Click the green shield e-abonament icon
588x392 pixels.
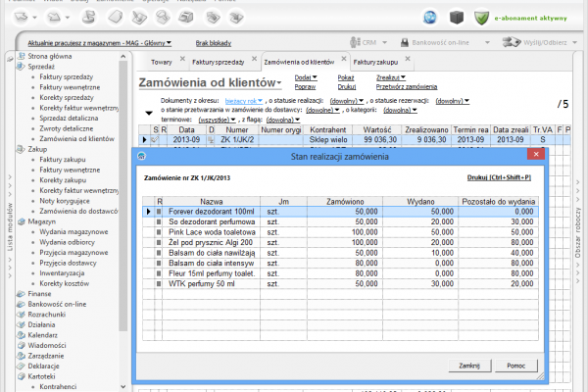[481, 18]
